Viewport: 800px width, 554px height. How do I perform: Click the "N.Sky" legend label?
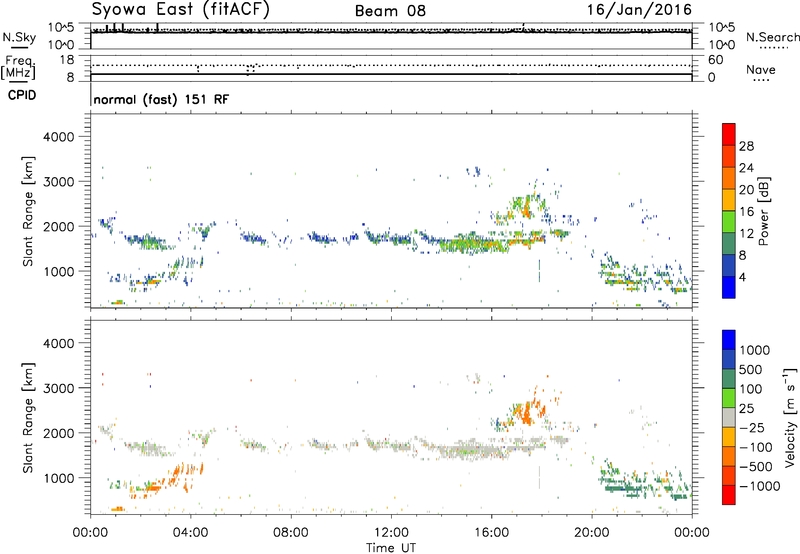19,37
